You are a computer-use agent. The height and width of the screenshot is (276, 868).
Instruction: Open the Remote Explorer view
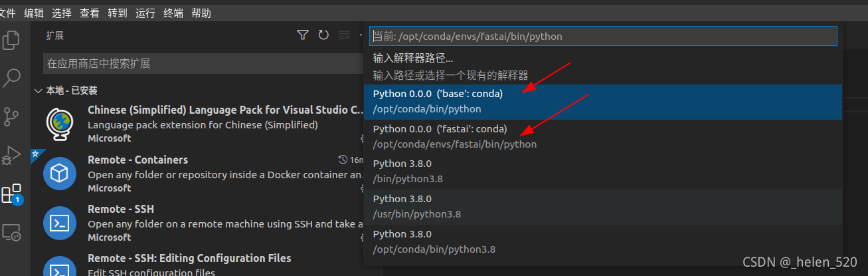pyautogui.click(x=11, y=232)
